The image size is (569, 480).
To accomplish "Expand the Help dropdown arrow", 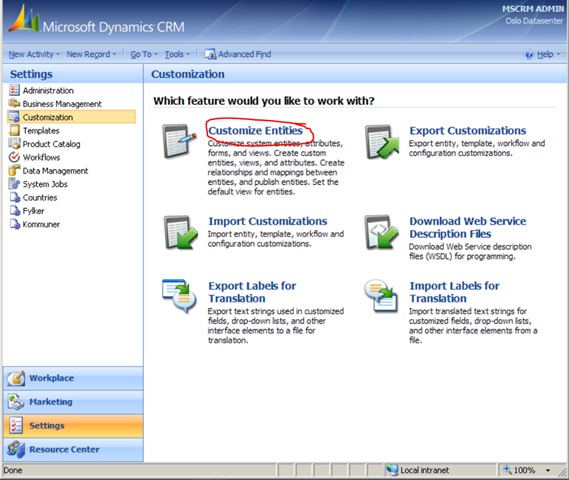I will tap(558, 54).
